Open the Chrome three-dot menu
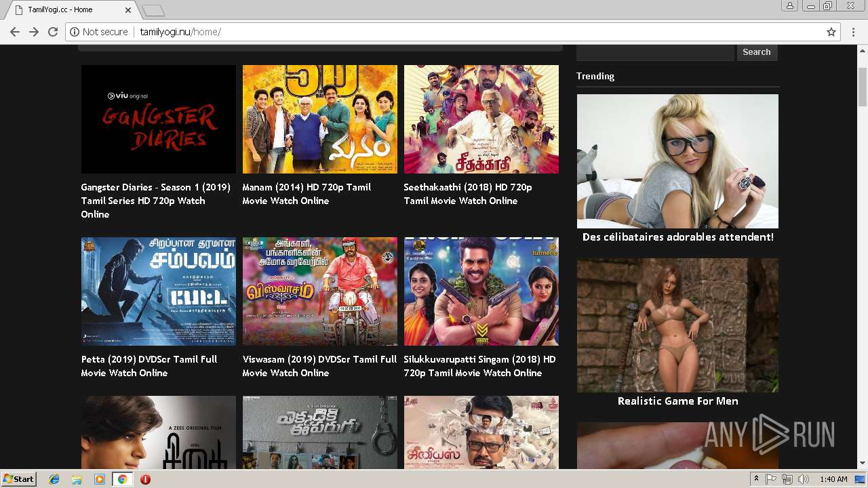The height and width of the screenshot is (488, 868). 854,32
